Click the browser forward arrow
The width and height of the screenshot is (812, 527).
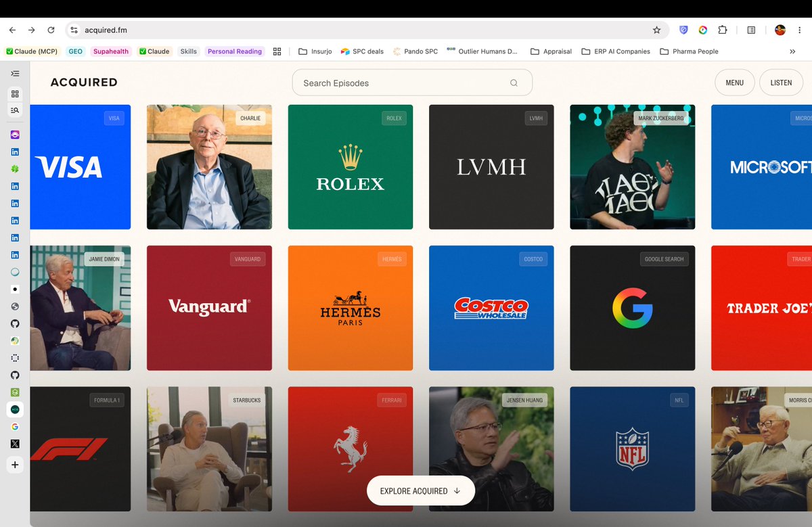pyautogui.click(x=31, y=30)
